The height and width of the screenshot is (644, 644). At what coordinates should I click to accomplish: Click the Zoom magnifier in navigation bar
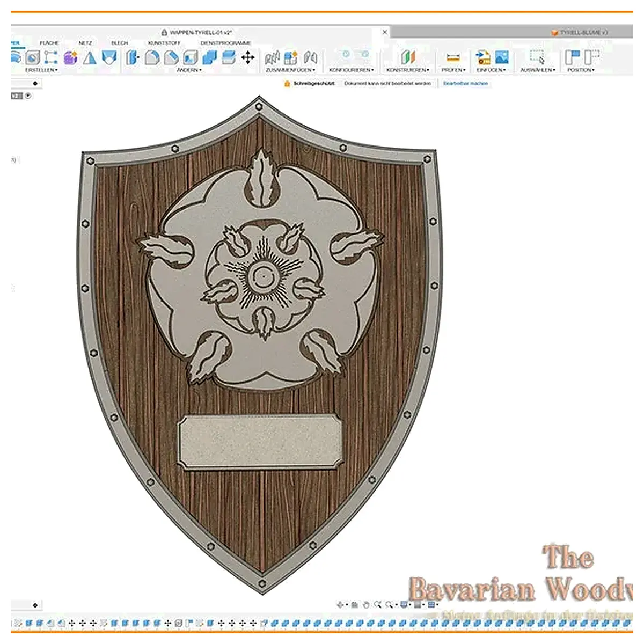pos(378,605)
